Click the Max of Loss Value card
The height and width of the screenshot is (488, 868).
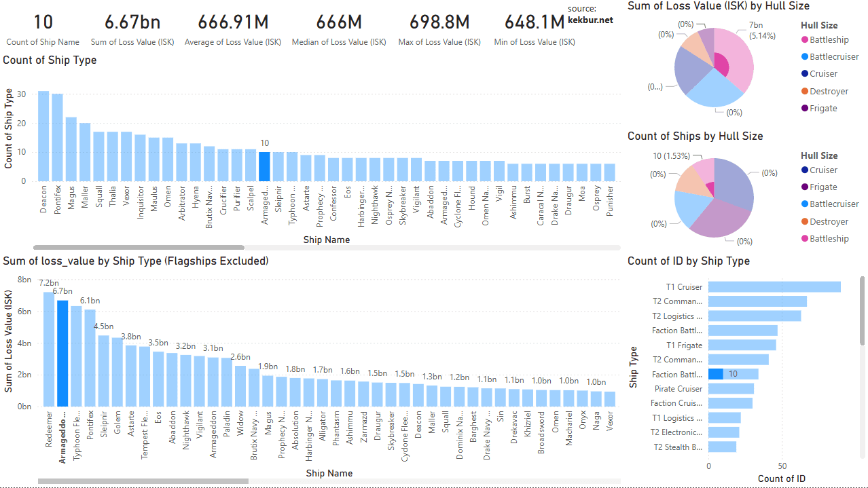pyautogui.click(x=439, y=29)
